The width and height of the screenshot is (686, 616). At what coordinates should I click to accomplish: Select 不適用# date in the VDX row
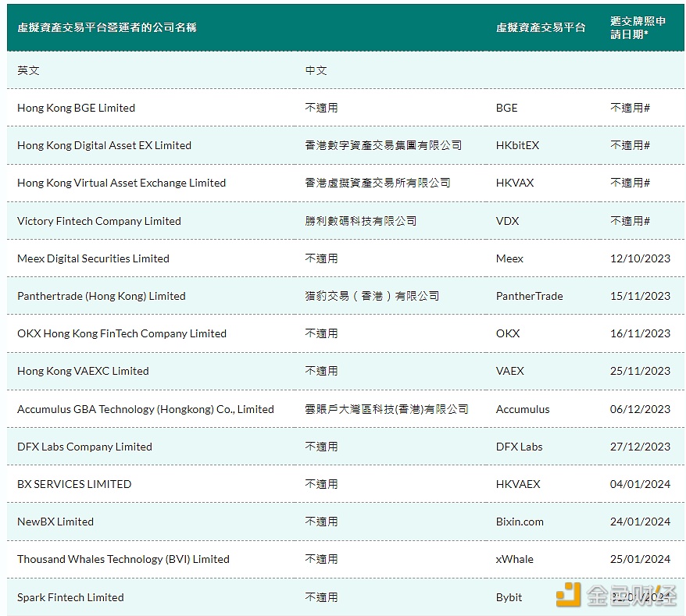630,221
